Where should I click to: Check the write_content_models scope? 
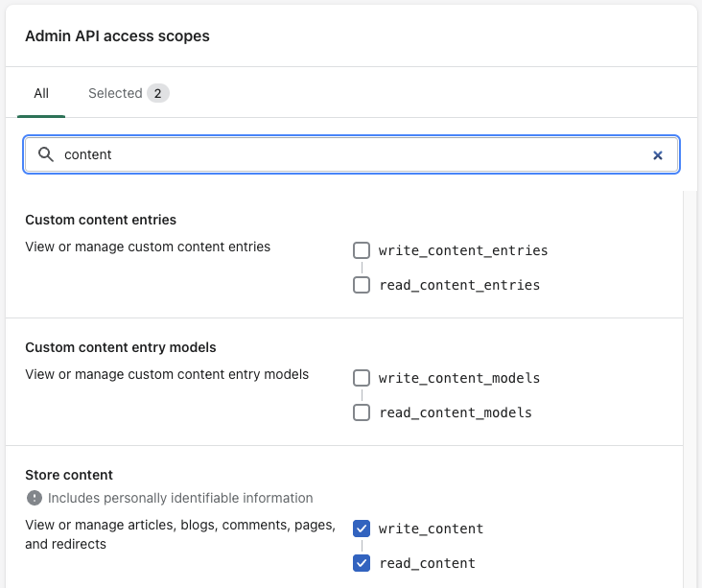coord(362,378)
